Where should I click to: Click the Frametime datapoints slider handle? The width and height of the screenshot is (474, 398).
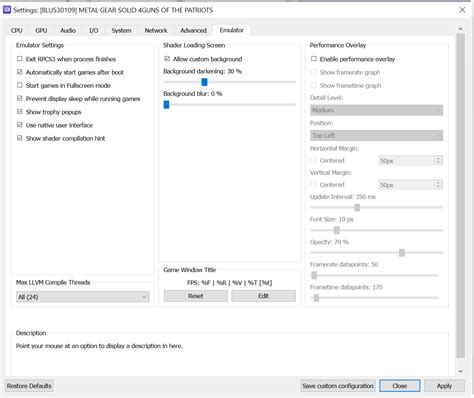(317, 298)
